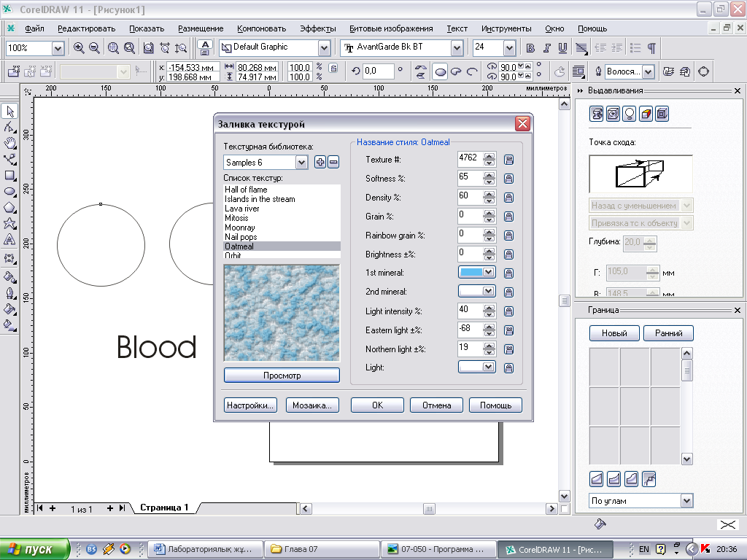The height and width of the screenshot is (560, 747).
Task: Select Lava river in texture list
Action: click(242, 209)
